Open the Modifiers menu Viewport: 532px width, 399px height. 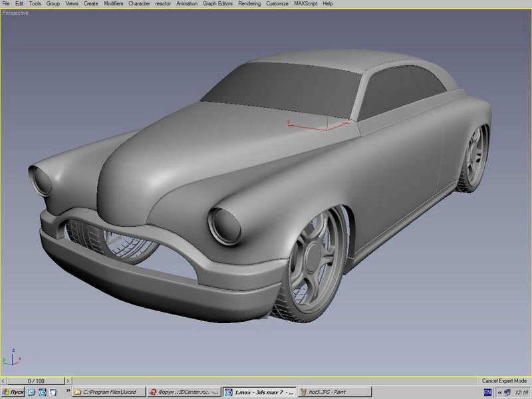[113, 4]
